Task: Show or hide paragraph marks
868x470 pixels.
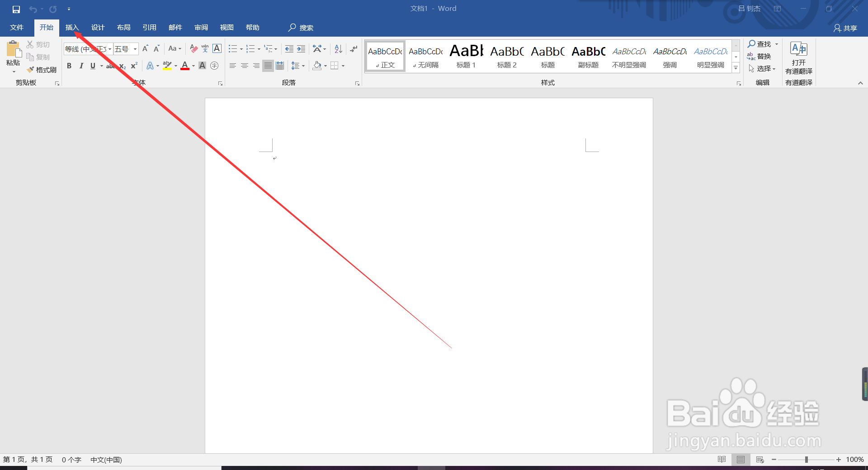Action: pyautogui.click(x=354, y=49)
